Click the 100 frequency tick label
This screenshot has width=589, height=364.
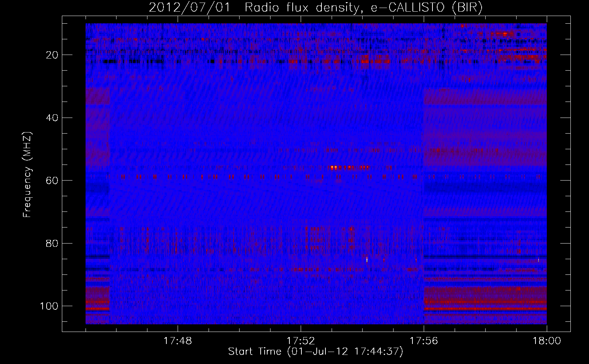(x=49, y=306)
